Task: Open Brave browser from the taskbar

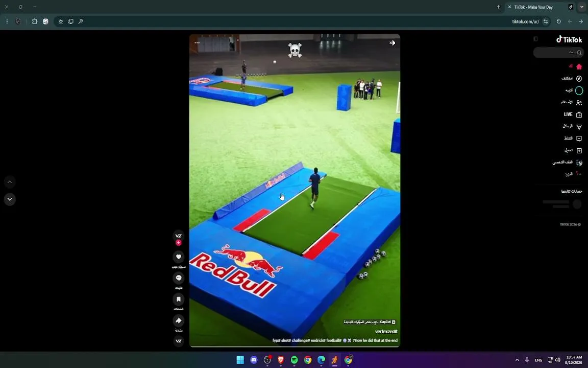Action: (281, 360)
